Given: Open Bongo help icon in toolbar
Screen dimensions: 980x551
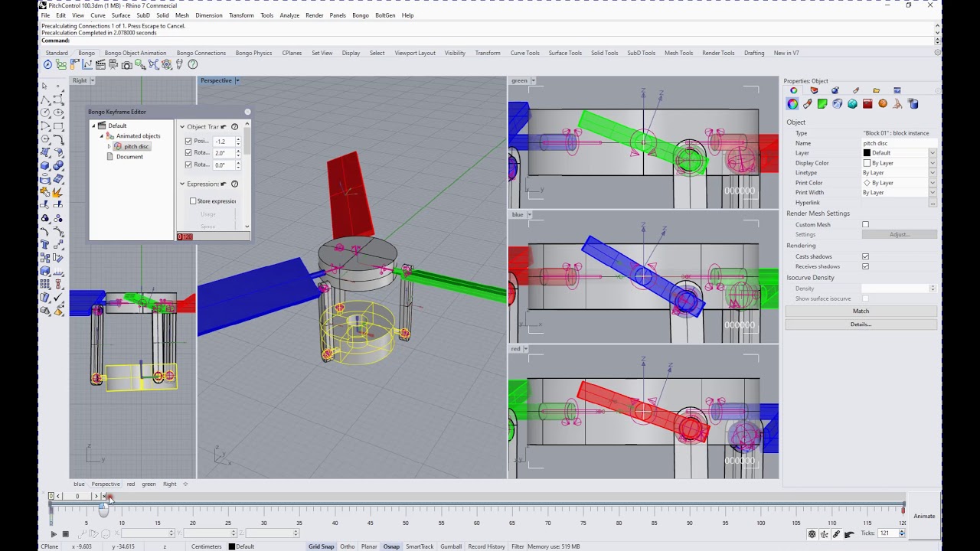Looking at the screenshot, I should tap(192, 65).
